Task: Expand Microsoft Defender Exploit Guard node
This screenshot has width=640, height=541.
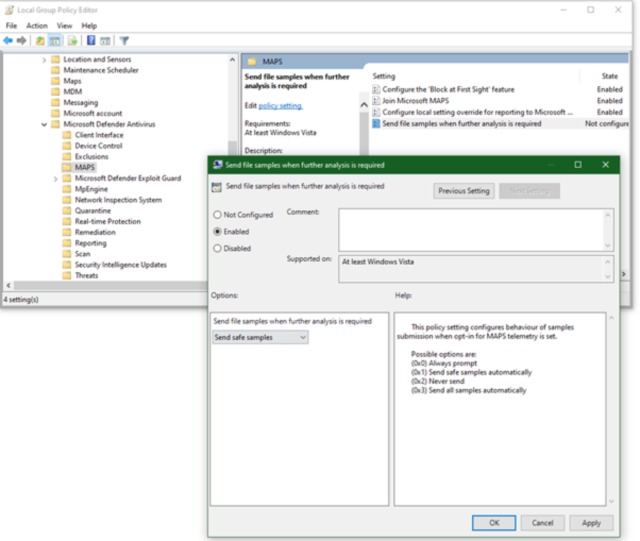Action: pyautogui.click(x=56, y=179)
